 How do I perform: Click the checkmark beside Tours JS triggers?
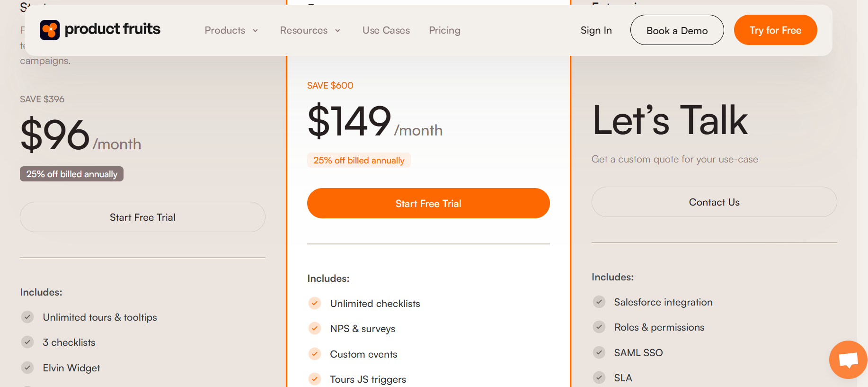click(315, 379)
